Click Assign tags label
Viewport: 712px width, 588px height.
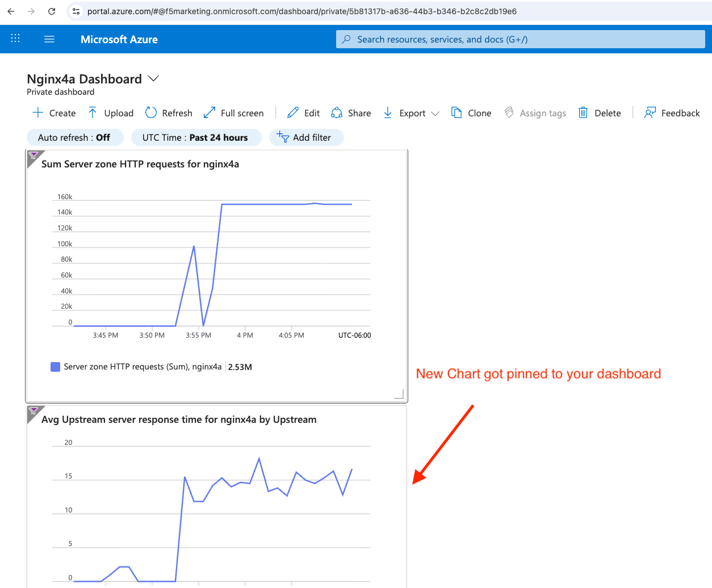tap(543, 113)
